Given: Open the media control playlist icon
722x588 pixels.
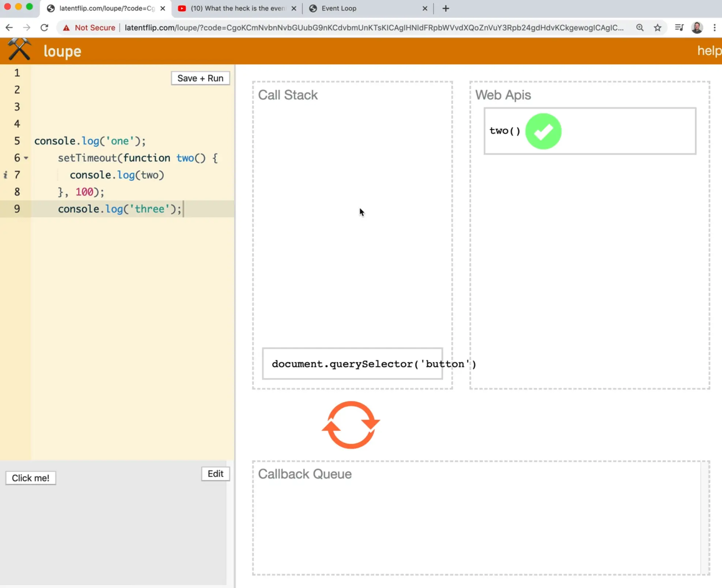Looking at the screenshot, I should tap(679, 28).
